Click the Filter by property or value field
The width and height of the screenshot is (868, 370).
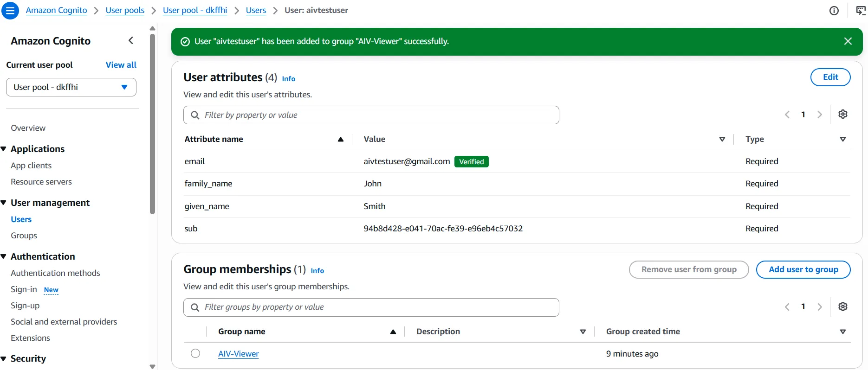pos(371,115)
